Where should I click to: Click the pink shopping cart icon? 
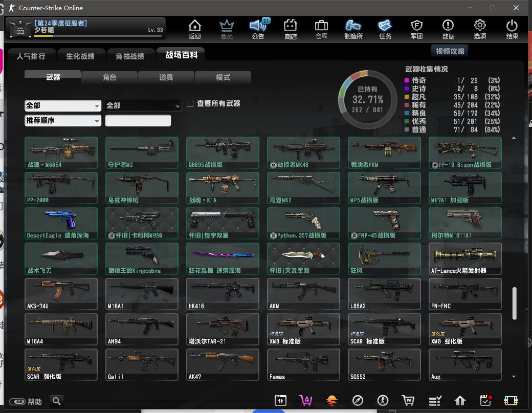[x=306, y=400]
